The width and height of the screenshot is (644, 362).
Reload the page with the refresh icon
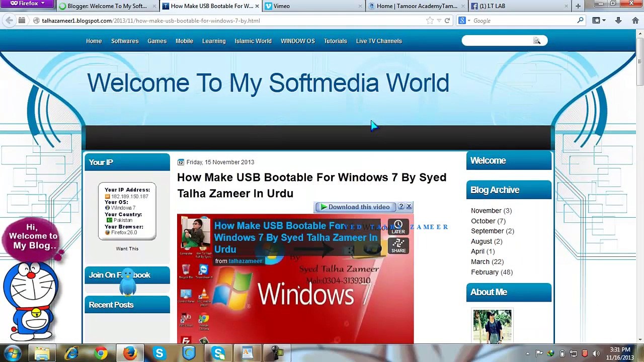[x=447, y=21]
